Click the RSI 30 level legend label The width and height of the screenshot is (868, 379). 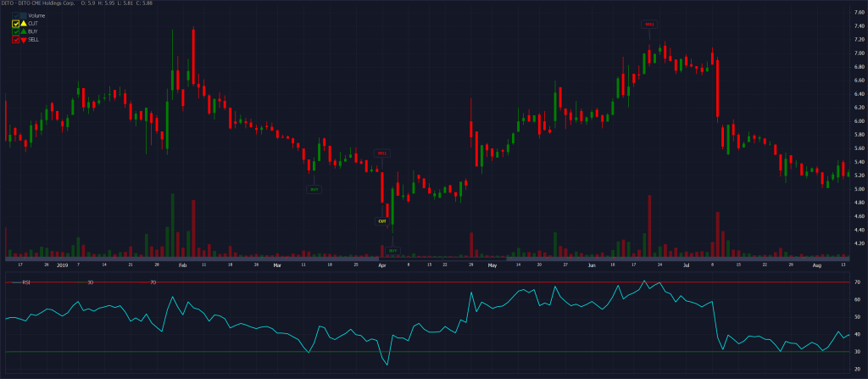pos(90,281)
